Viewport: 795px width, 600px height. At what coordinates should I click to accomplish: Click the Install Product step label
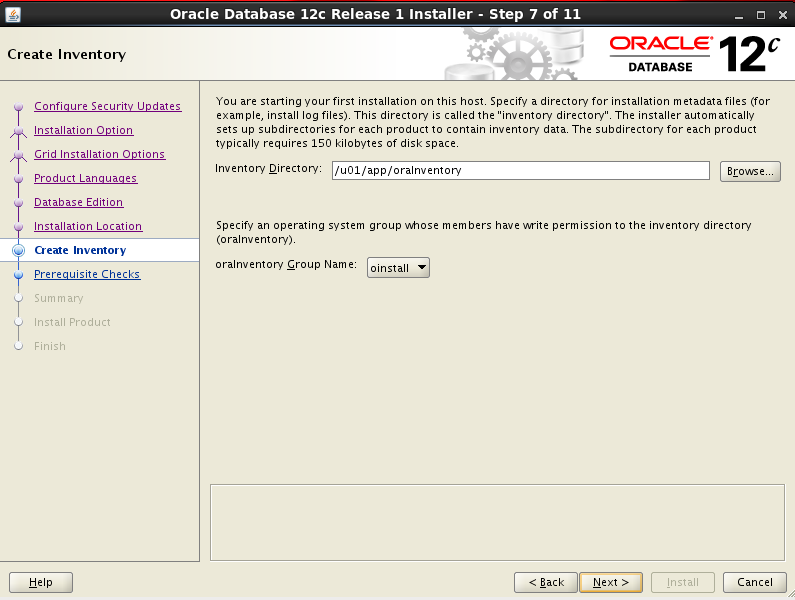click(72, 322)
